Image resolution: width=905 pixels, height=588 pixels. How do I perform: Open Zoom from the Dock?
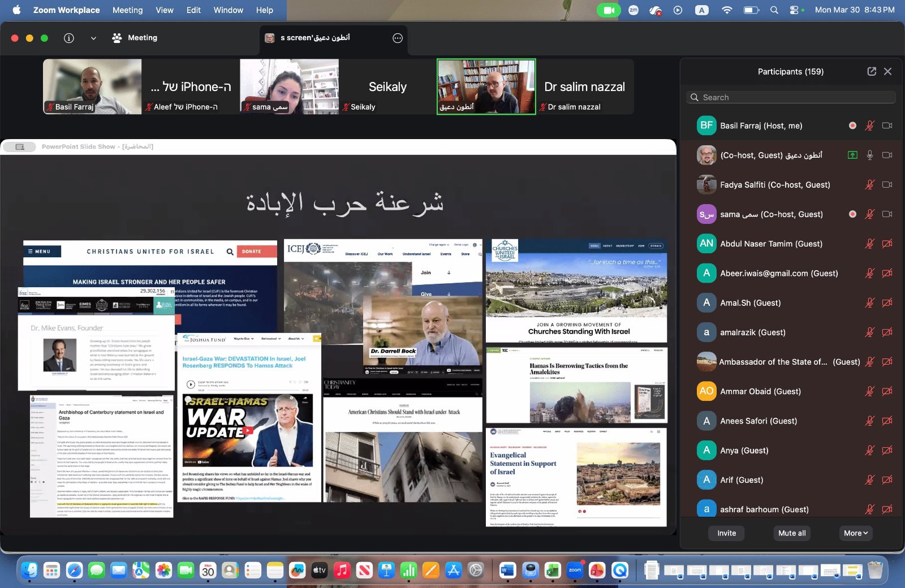click(x=574, y=570)
